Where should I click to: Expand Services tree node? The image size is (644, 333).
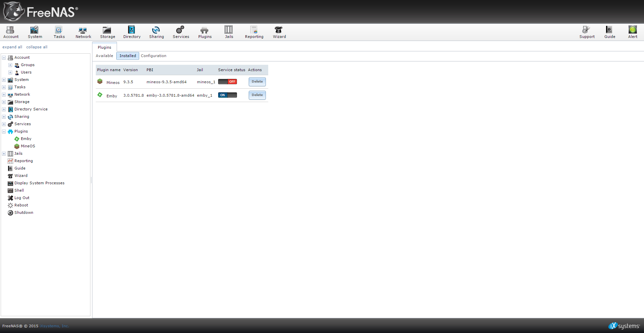coord(4,124)
